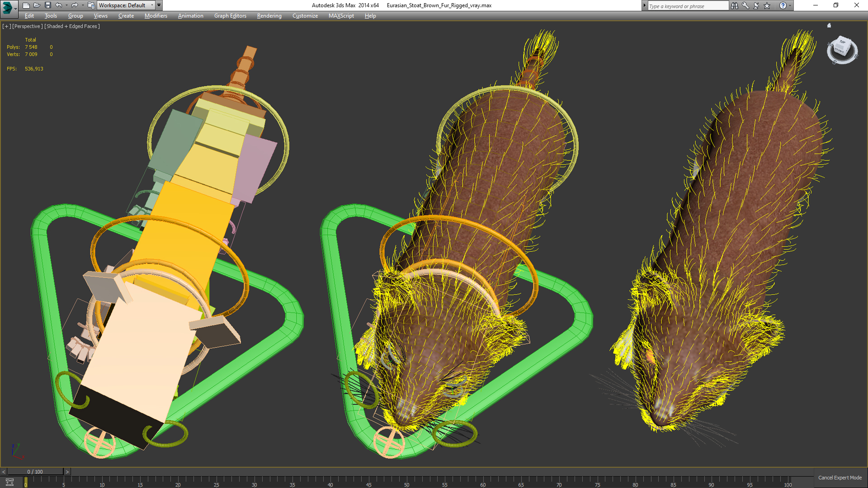Click the New Scene icon

26,5
